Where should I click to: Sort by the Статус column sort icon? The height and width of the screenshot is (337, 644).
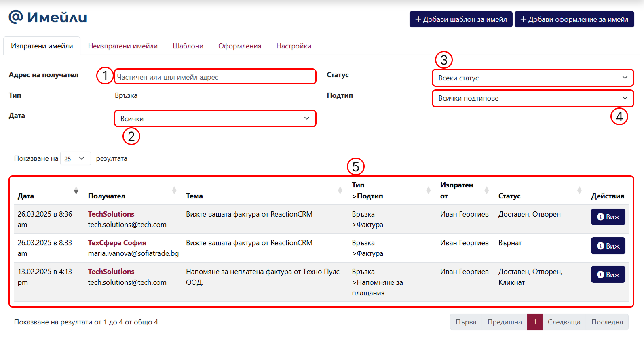[x=579, y=190]
